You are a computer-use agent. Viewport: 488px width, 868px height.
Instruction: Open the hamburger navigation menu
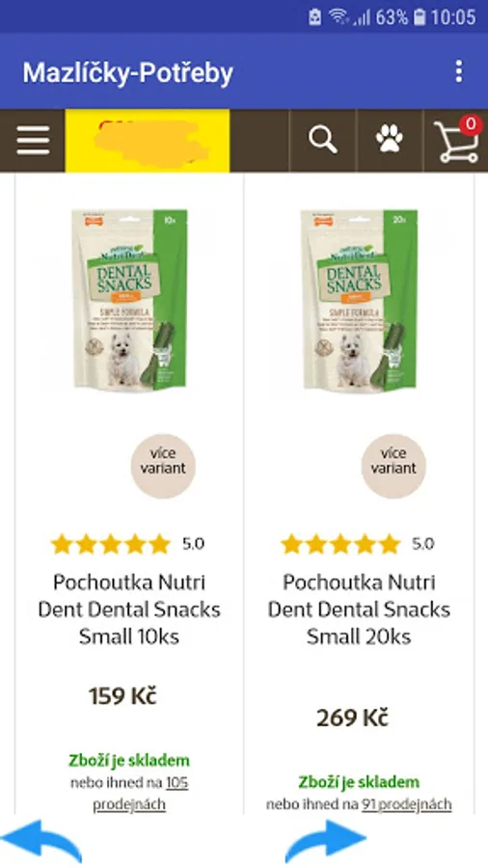tap(33, 141)
